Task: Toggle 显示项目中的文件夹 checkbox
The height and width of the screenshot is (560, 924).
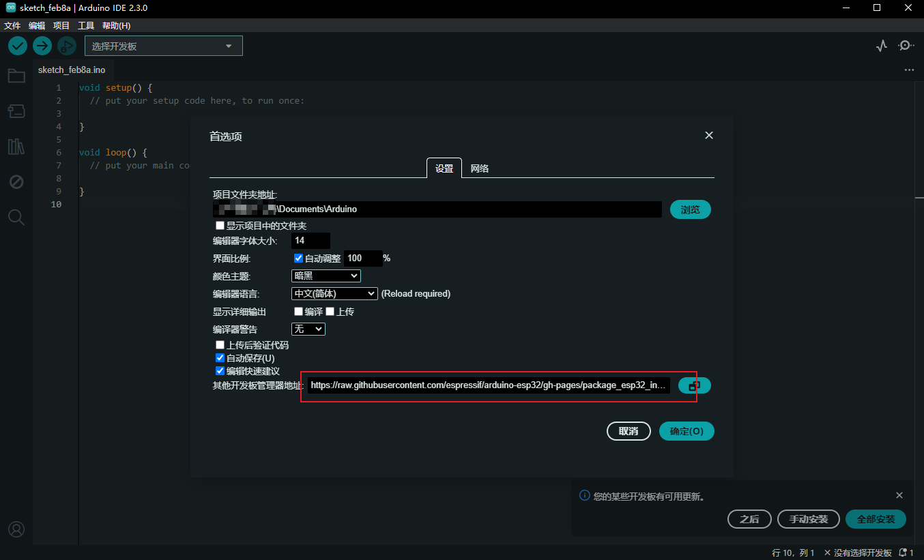Action: coord(220,225)
